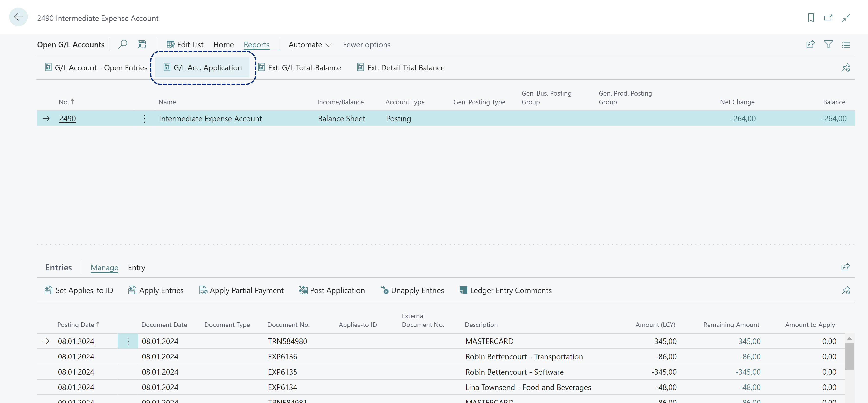Image resolution: width=868 pixels, height=403 pixels.
Task: Click the filter icon in toolbar
Action: pyautogui.click(x=828, y=44)
